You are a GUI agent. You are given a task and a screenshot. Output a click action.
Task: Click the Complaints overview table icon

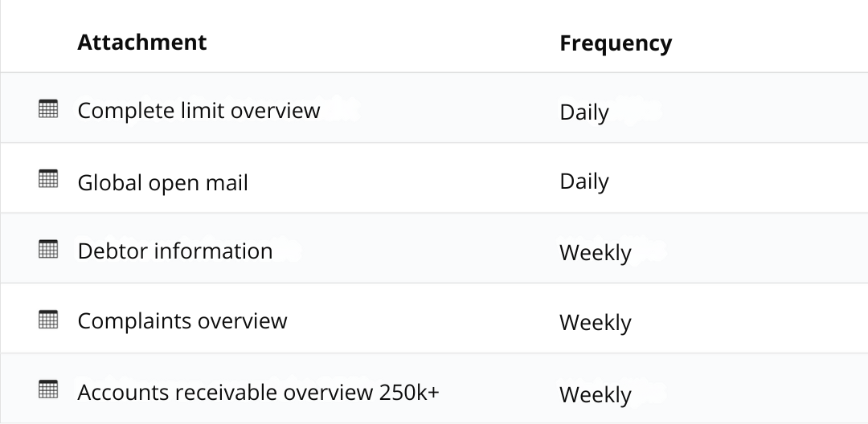coord(48,320)
